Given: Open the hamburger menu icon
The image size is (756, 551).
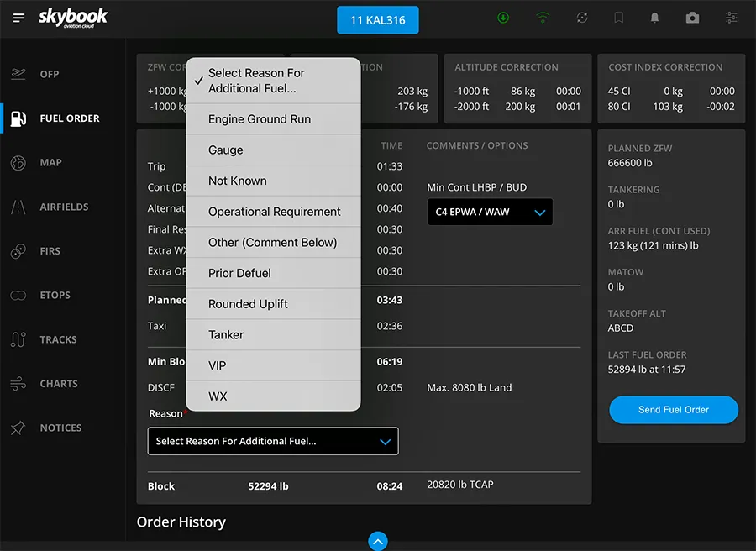Looking at the screenshot, I should coord(18,18).
